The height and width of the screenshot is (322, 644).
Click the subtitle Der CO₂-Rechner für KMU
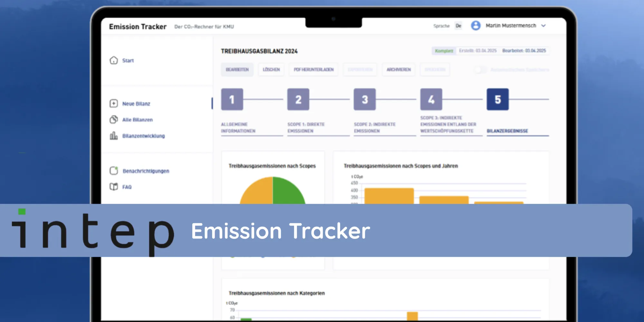(x=204, y=27)
